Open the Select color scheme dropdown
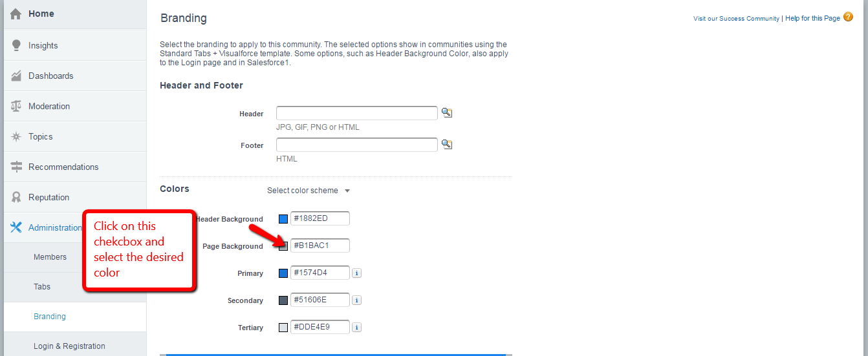 (309, 191)
